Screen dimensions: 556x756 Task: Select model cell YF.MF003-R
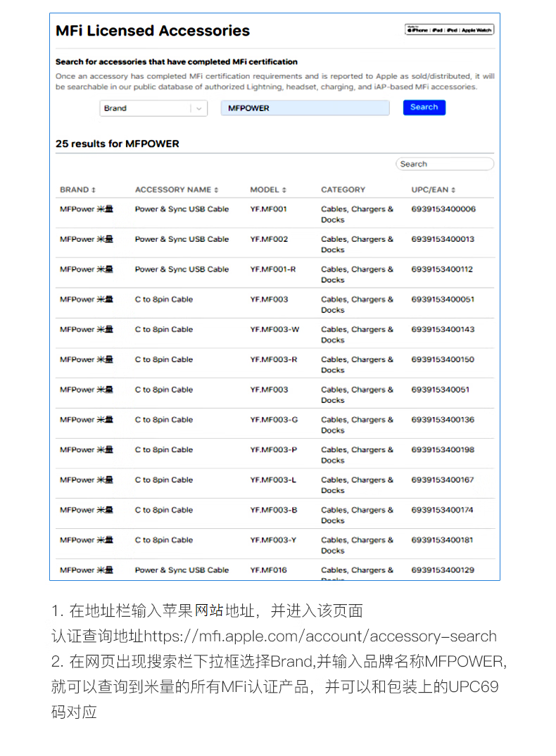274,359
